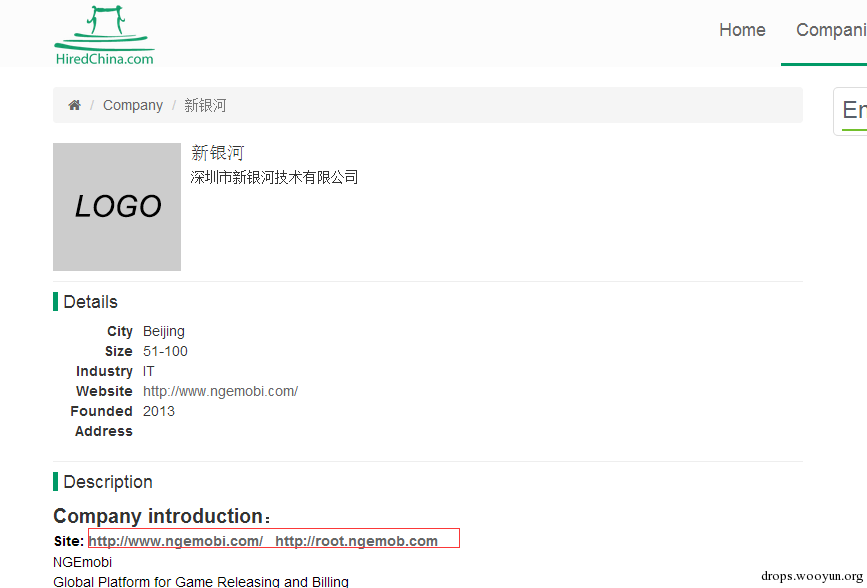Click the 深圳市新银河技术有限公司 full company name
The height and width of the screenshot is (588, 867).
coord(274,177)
